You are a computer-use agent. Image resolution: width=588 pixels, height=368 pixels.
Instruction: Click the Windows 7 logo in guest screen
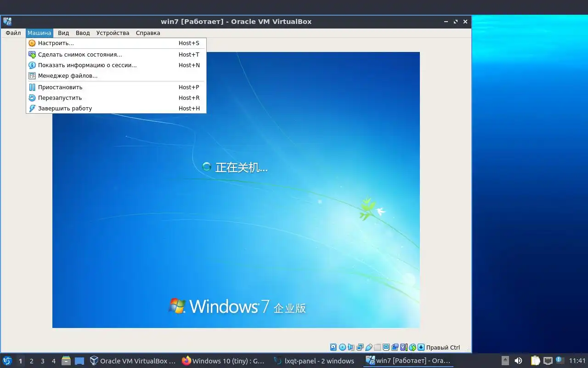click(177, 306)
